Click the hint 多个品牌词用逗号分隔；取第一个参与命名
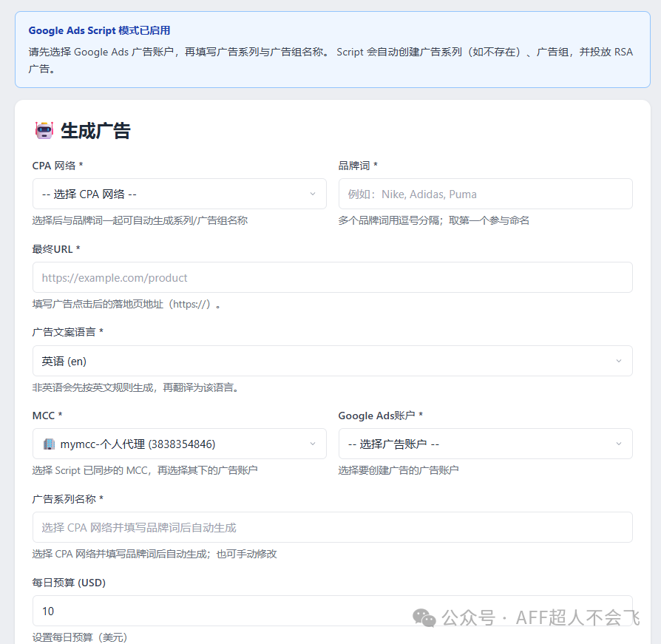The image size is (661, 644). (434, 220)
